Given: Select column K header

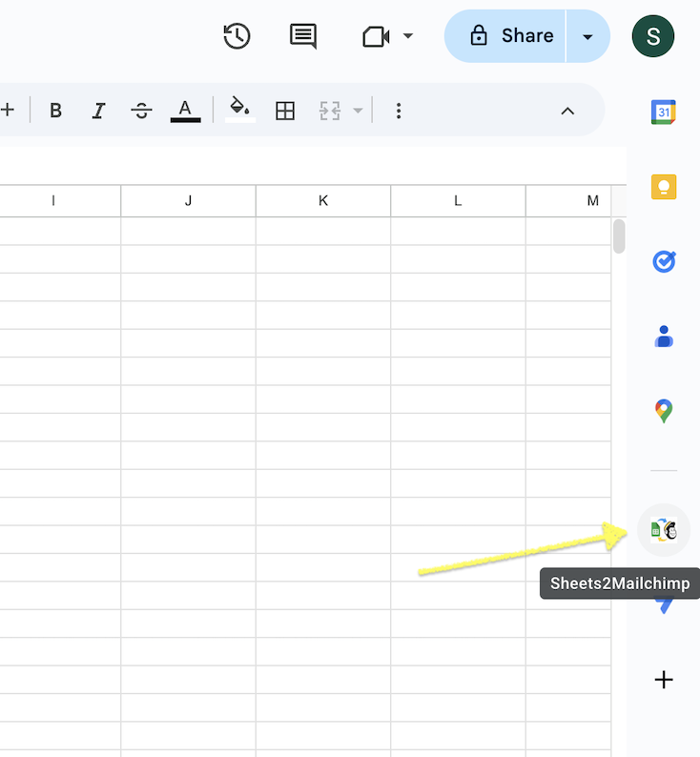Looking at the screenshot, I should pyautogui.click(x=323, y=201).
